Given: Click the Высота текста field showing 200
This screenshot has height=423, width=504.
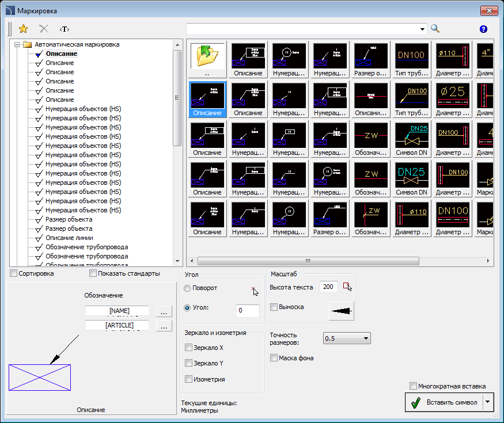Looking at the screenshot, I should pos(328,287).
